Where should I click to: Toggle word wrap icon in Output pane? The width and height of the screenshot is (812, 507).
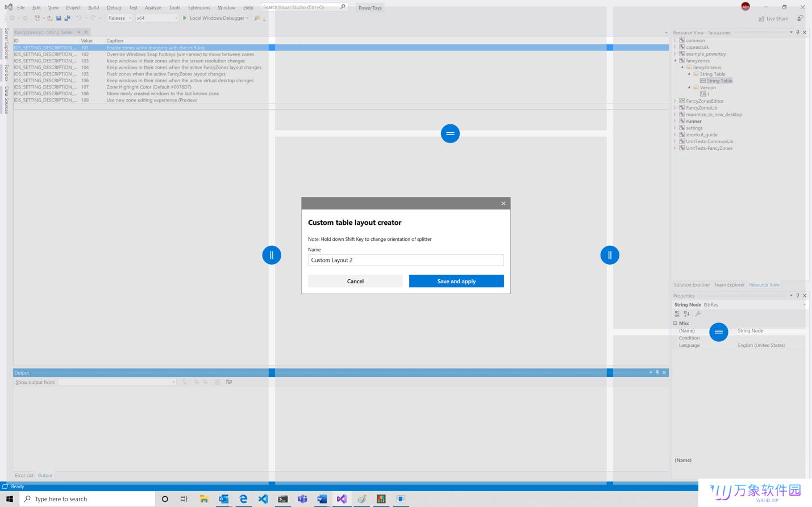tap(229, 382)
